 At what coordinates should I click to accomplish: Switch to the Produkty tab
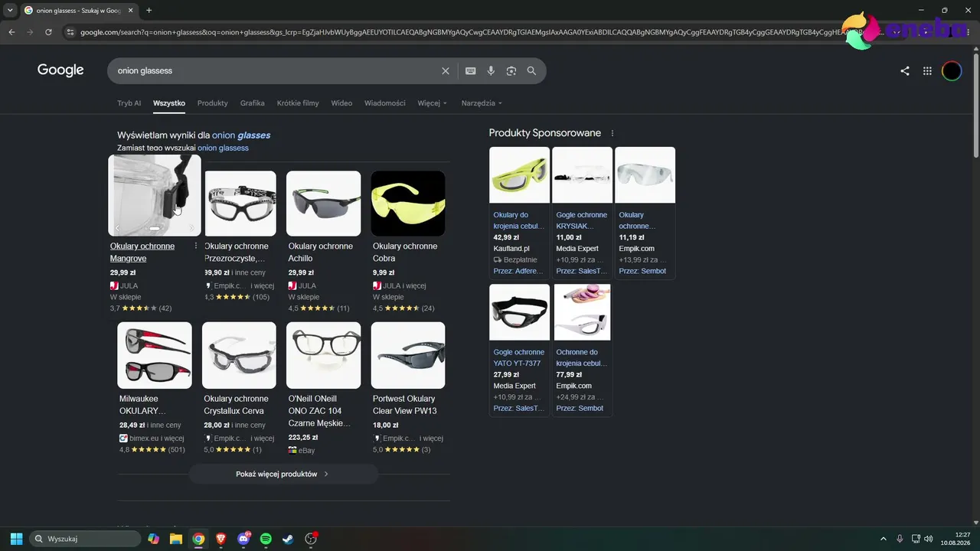213,103
